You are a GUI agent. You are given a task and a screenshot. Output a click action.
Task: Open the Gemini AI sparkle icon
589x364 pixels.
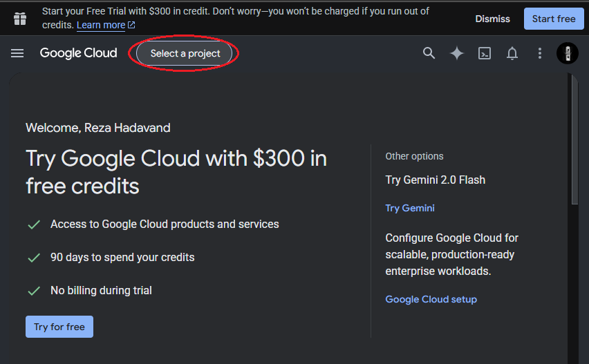point(457,53)
